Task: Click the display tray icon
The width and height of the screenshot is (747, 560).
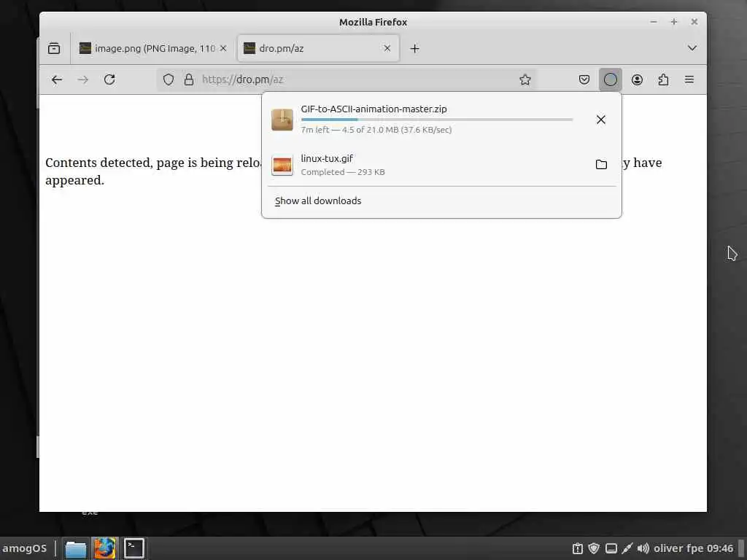Action: pos(611,548)
